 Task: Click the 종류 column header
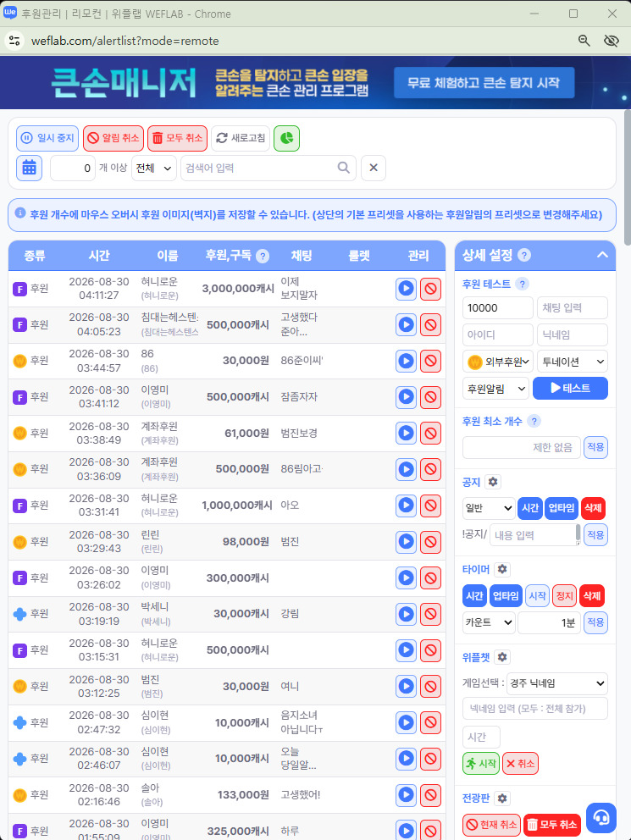[x=34, y=256]
